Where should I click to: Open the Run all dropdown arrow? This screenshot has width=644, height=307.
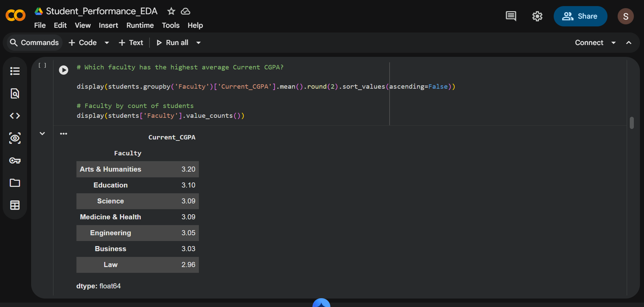[x=199, y=43]
